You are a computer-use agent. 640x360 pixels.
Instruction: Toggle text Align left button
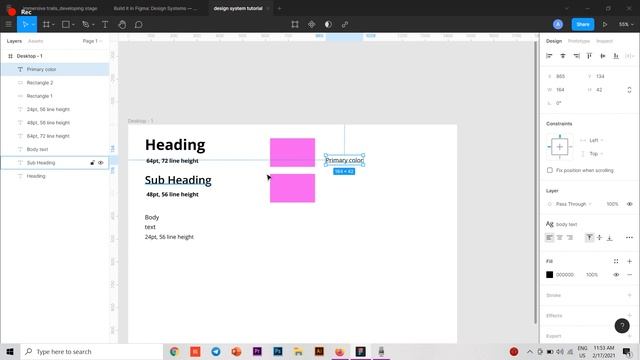pyautogui.click(x=550, y=238)
